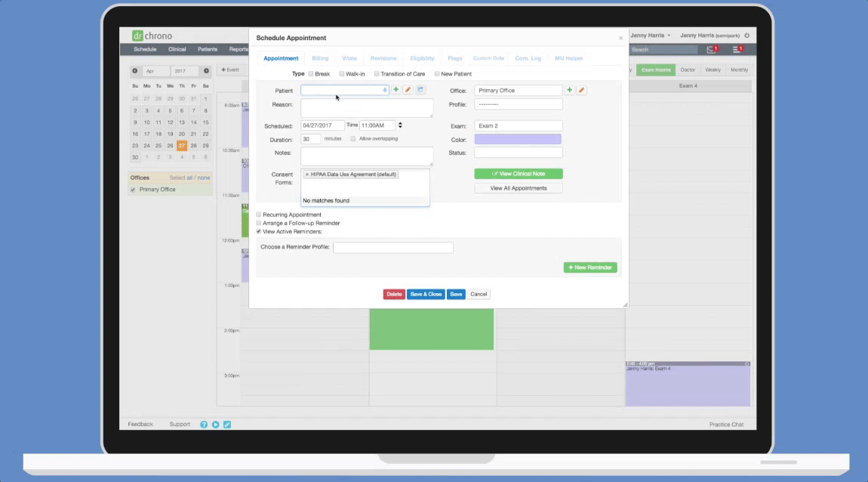Switch to the Eligibility tab
This screenshot has width=868, height=482.
[x=422, y=58]
